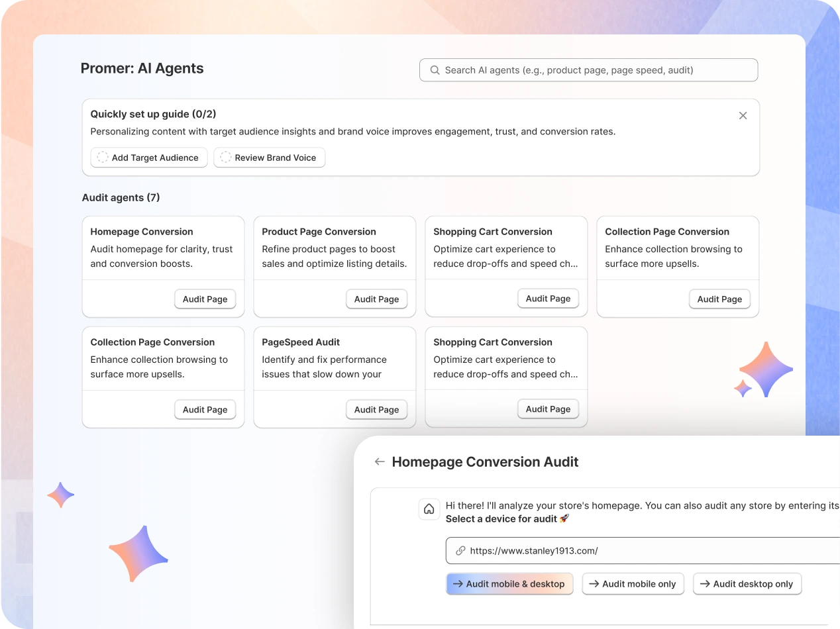Open the PageSpeed Audit agent card title
The width and height of the screenshot is (840, 629).
coord(301,342)
